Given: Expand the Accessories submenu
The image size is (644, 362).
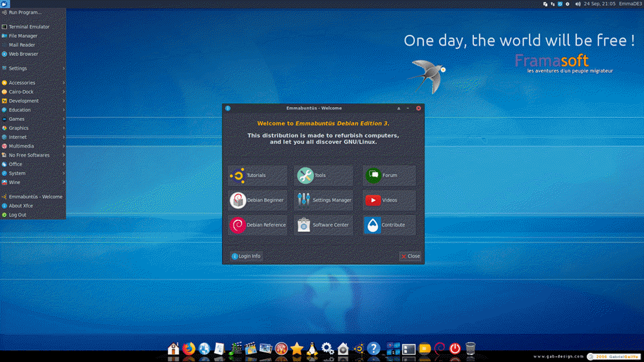Looking at the screenshot, I should click(x=32, y=82).
